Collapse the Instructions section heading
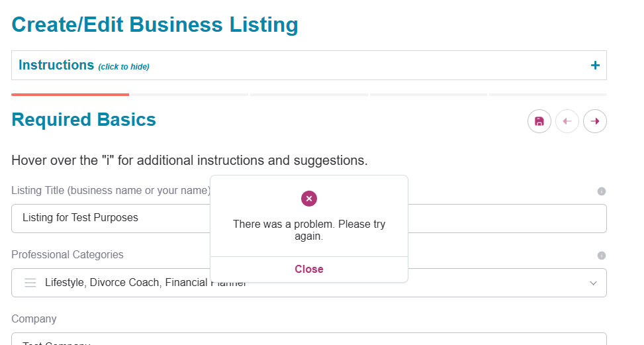Screen dimensions: 644x345 pyautogui.click(x=56, y=65)
